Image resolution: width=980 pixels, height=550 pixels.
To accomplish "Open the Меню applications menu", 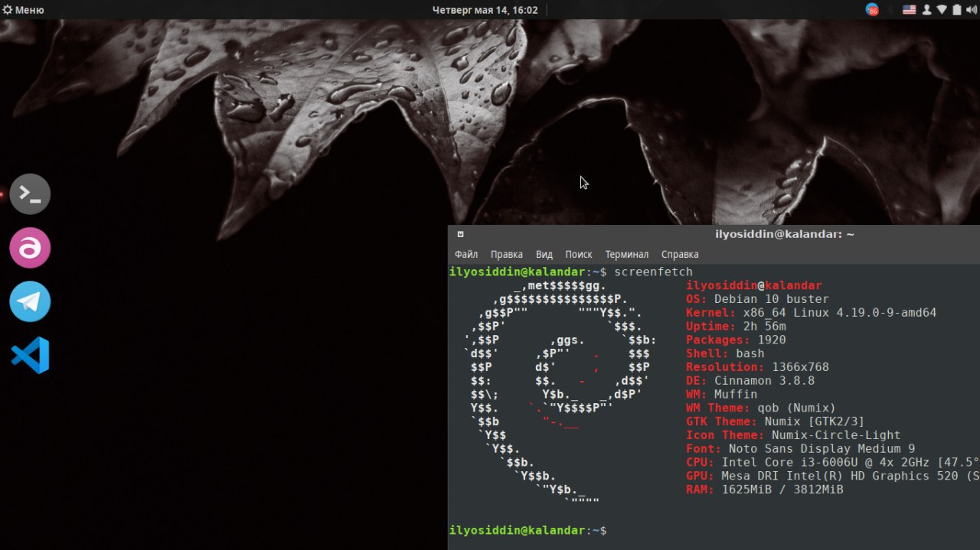I will click(23, 10).
